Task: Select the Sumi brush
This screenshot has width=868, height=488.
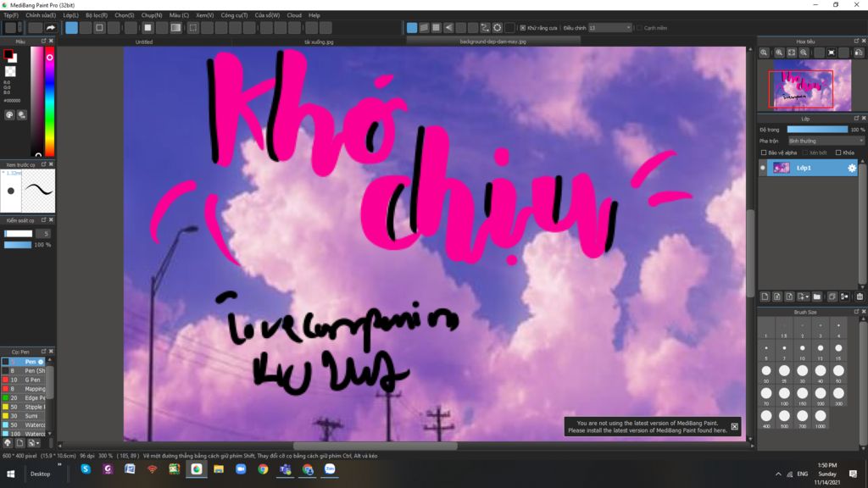Action: point(25,416)
